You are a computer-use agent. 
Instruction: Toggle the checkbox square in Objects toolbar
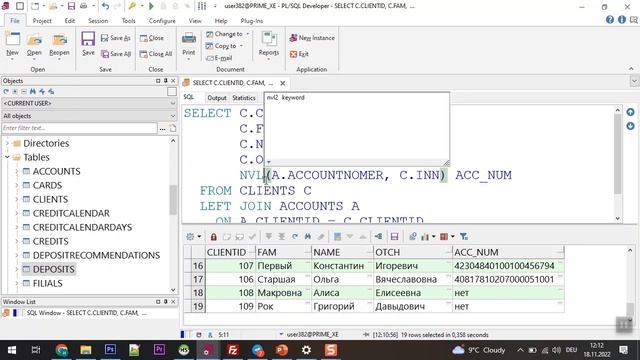[x=172, y=92]
